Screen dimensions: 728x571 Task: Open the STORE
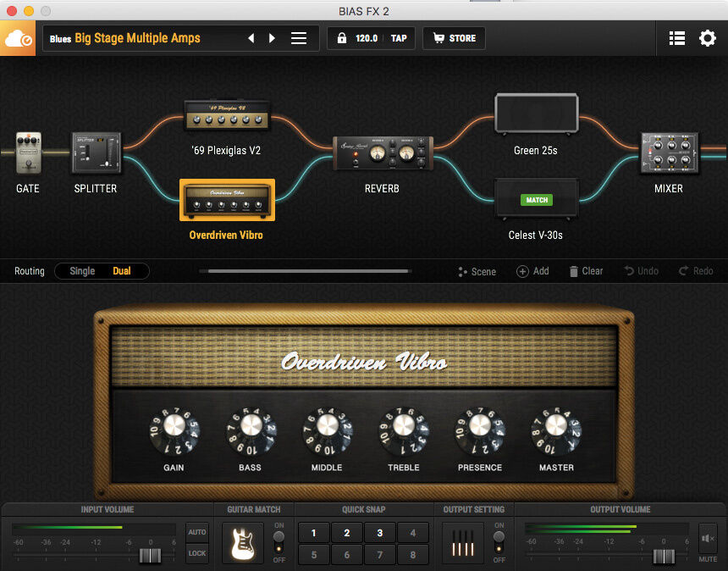453,37
